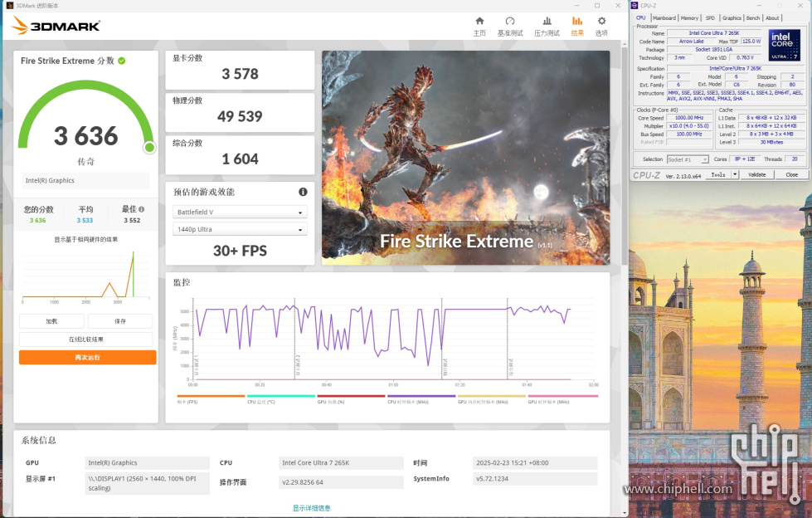Click the Intel(R) Graphics label under the score
Image resolution: width=812 pixels, height=518 pixels.
click(x=86, y=180)
